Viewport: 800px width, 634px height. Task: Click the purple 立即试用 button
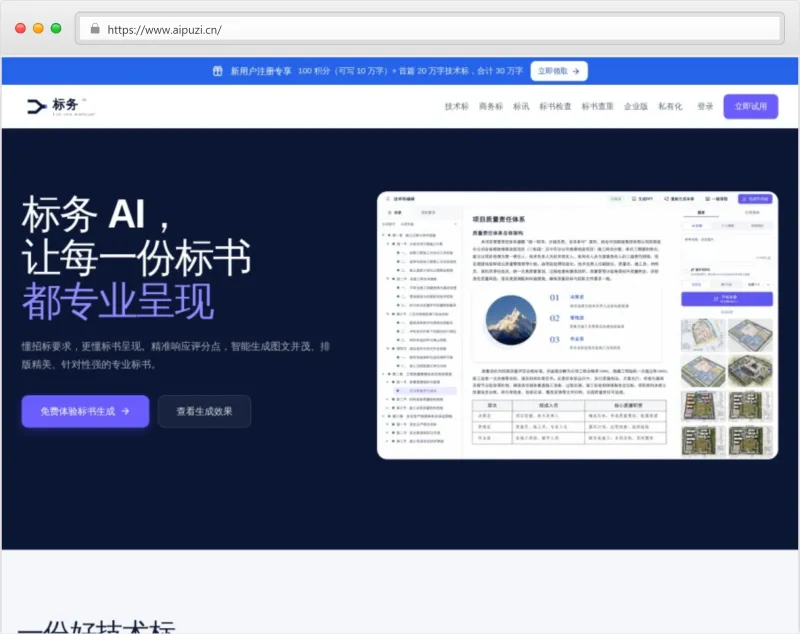(x=751, y=106)
